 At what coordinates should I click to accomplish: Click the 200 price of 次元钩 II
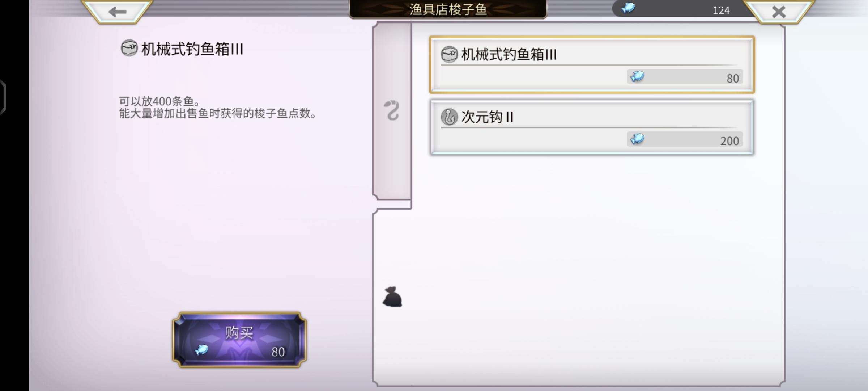(x=729, y=141)
